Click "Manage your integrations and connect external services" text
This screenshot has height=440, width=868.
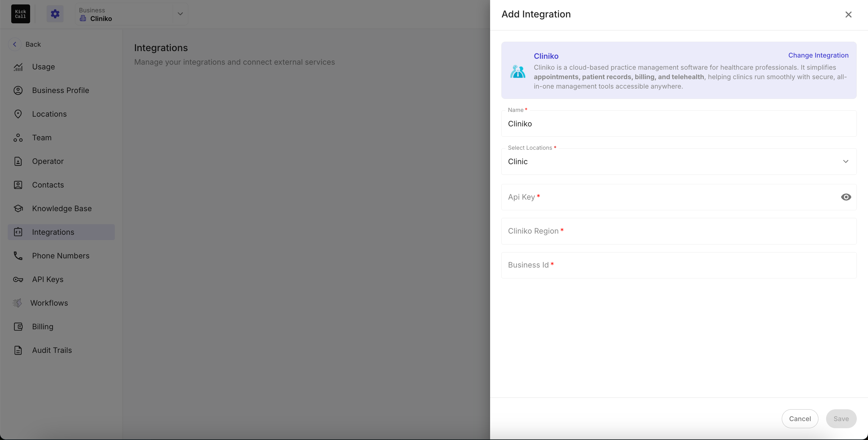click(234, 62)
